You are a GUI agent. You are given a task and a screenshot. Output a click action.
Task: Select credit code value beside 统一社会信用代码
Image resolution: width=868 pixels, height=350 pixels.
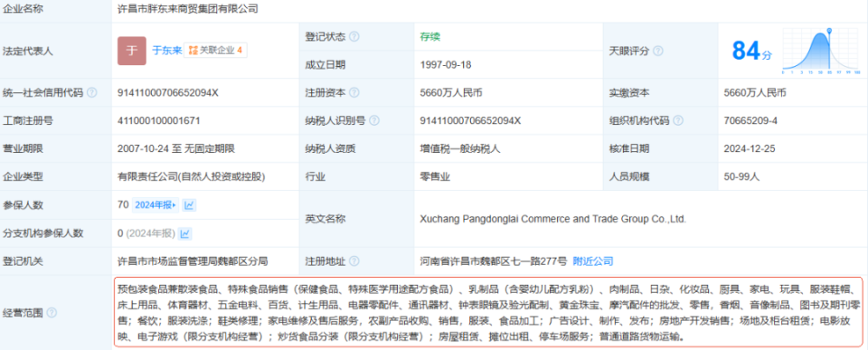click(x=168, y=92)
